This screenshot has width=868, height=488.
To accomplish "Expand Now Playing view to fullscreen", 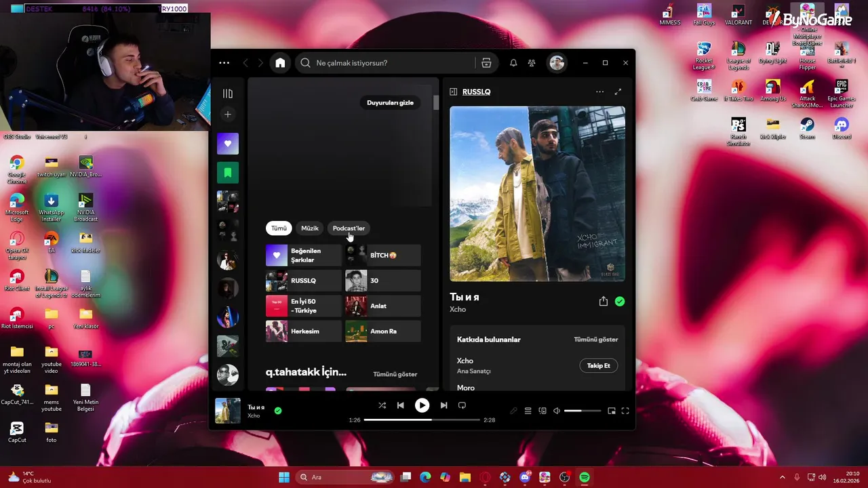I will [618, 91].
